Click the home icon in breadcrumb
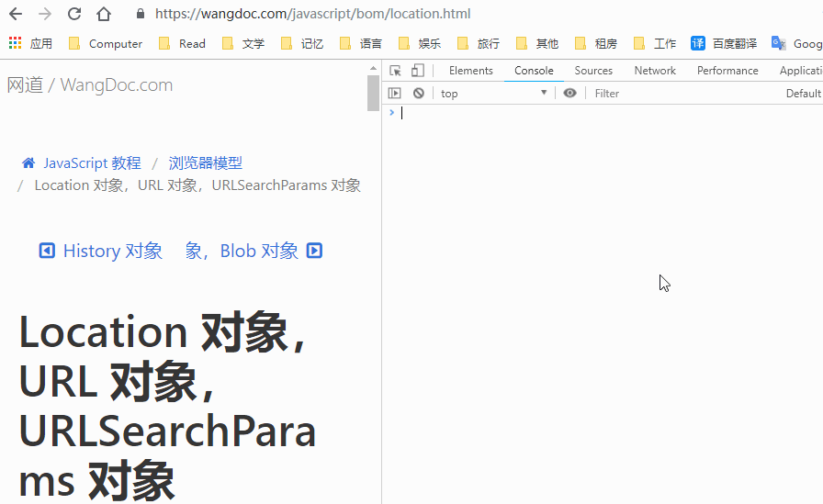Screen dimensions: 823x504 pyautogui.click(x=28, y=163)
